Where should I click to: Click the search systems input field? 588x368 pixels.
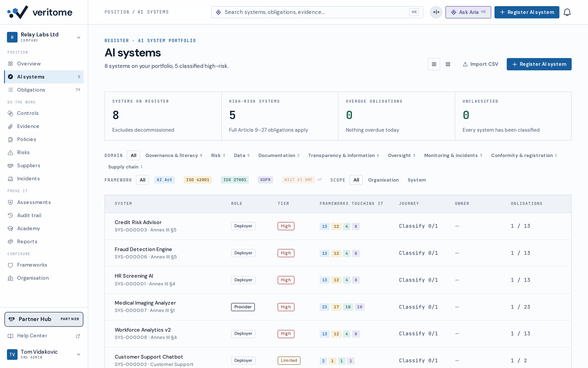[317, 12]
